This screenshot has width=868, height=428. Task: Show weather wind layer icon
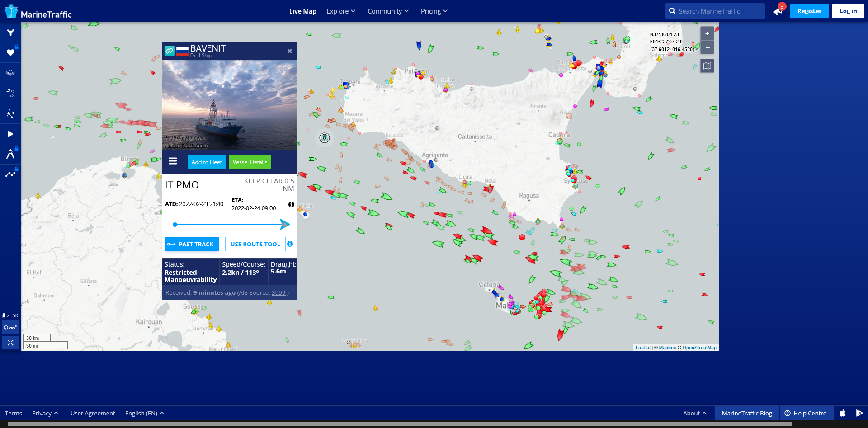pyautogui.click(x=10, y=93)
